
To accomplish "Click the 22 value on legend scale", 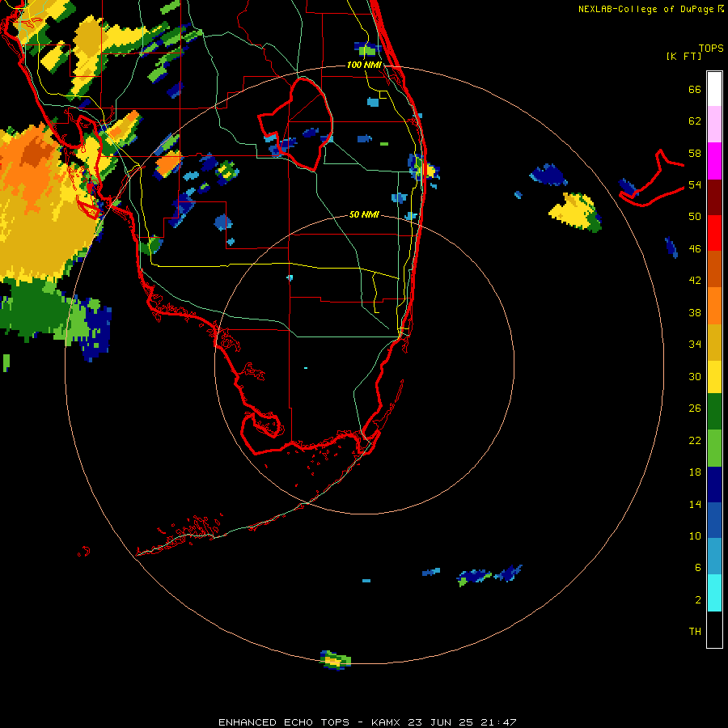I will point(695,440).
